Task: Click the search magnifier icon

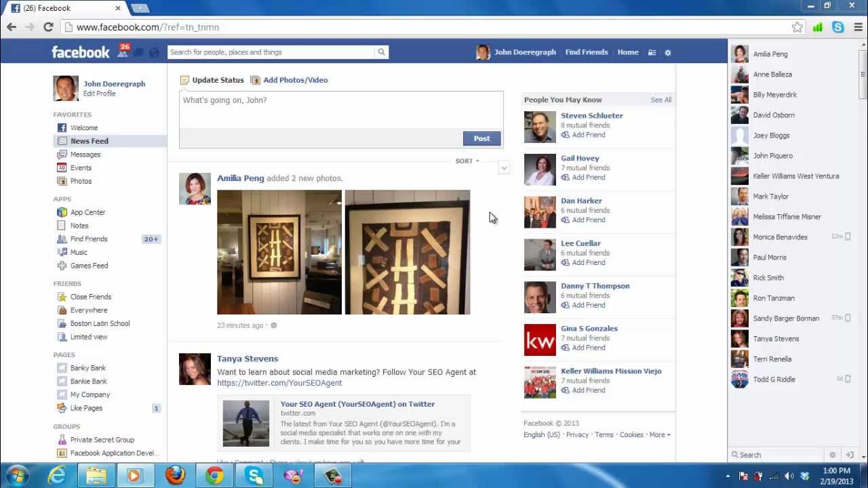Action: click(382, 52)
